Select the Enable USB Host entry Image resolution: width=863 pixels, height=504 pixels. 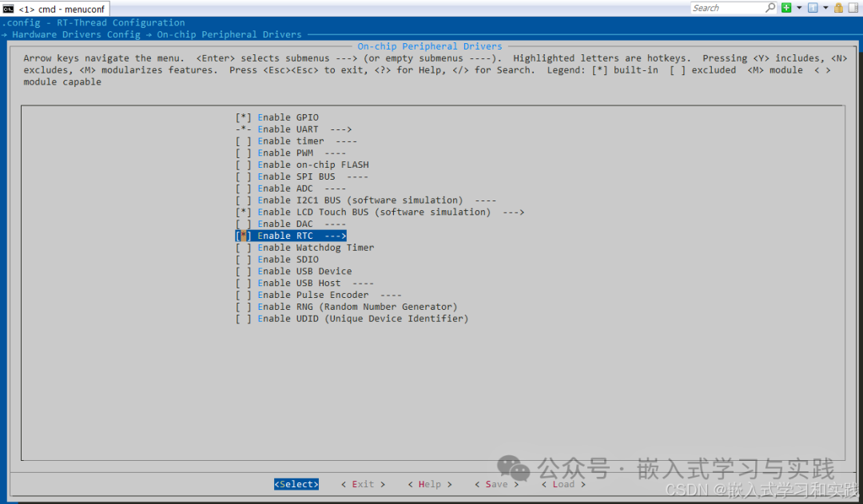point(305,283)
